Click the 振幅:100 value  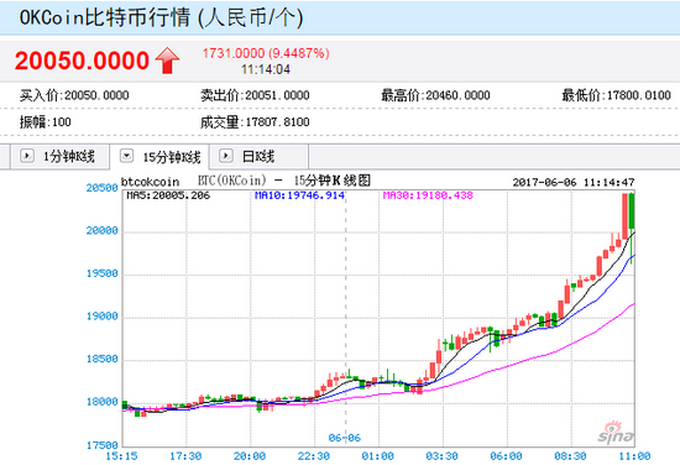(x=46, y=122)
